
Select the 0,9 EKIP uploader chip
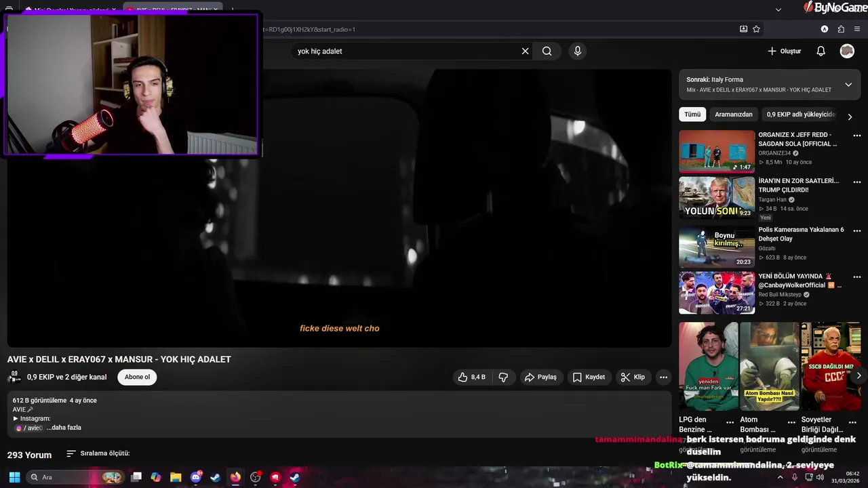pyautogui.click(x=801, y=115)
